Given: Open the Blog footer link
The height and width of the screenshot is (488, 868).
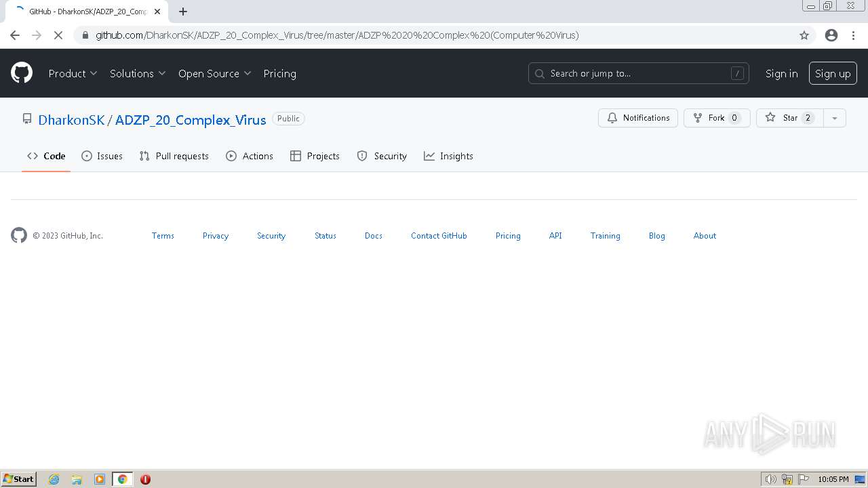Looking at the screenshot, I should point(657,236).
